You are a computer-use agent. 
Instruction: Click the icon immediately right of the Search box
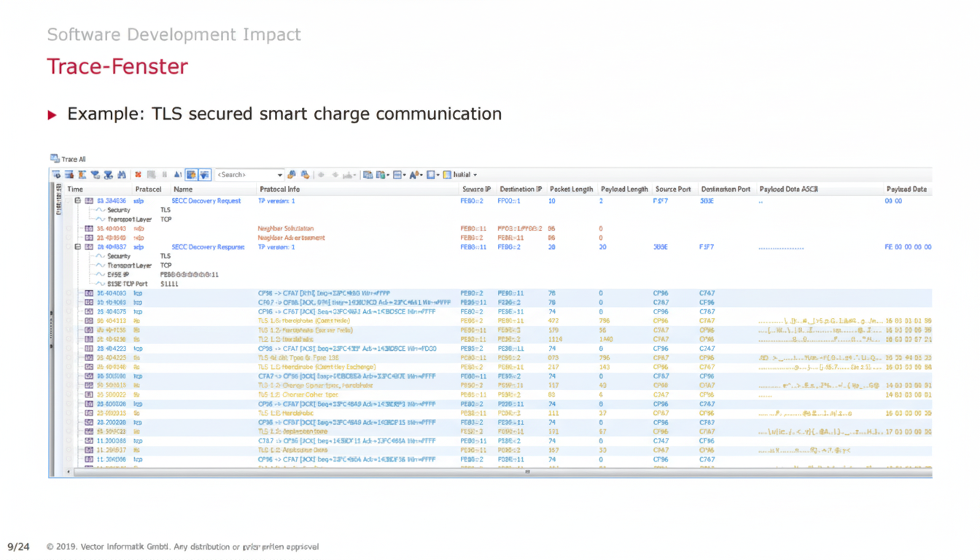(x=292, y=175)
